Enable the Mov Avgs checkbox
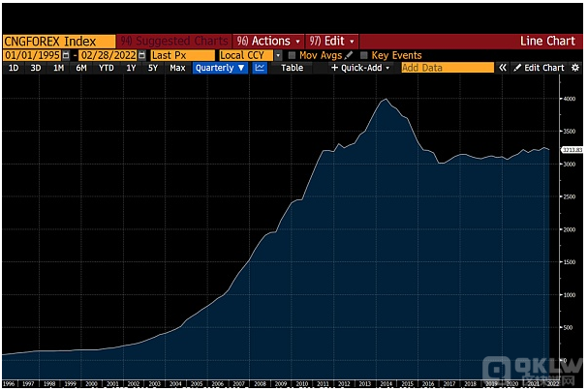This screenshot has width=588, height=391. pyautogui.click(x=294, y=56)
